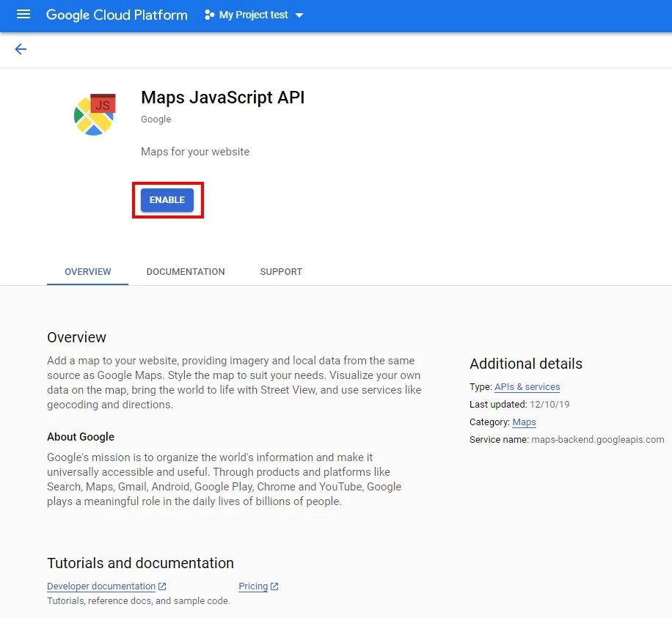Click the Maps JavaScript API logo

click(95, 114)
